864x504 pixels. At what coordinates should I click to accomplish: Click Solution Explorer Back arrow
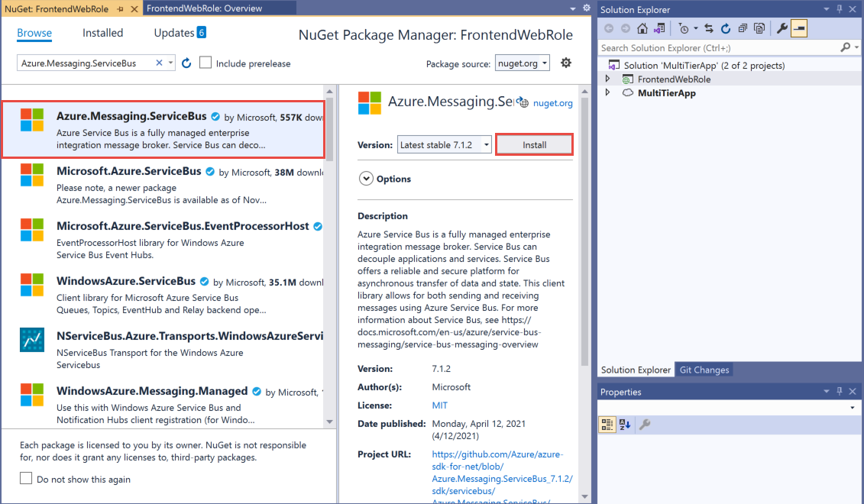[609, 29]
